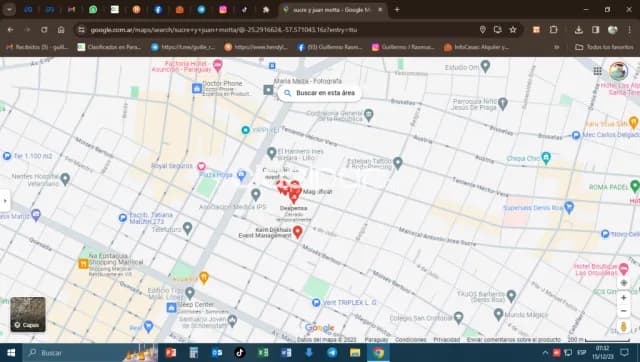Select the Royal Seguros pink marker
This screenshot has width=640, height=362.
coord(201,166)
